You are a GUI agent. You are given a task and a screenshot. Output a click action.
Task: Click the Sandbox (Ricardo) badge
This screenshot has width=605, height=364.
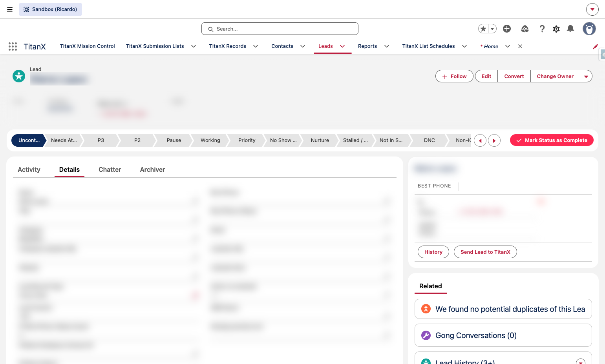(50, 9)
